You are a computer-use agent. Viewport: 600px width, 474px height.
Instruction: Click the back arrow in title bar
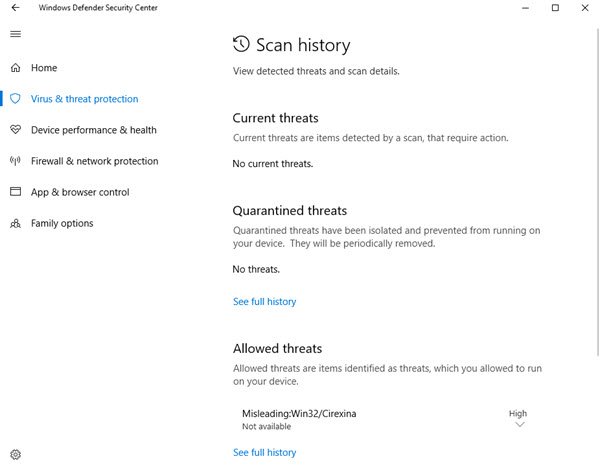(x=15, y=8)
